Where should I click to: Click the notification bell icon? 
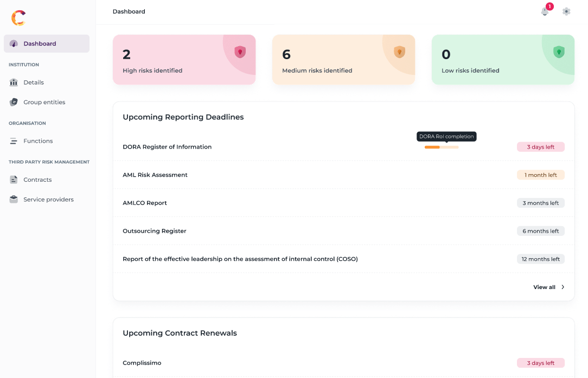545,11
